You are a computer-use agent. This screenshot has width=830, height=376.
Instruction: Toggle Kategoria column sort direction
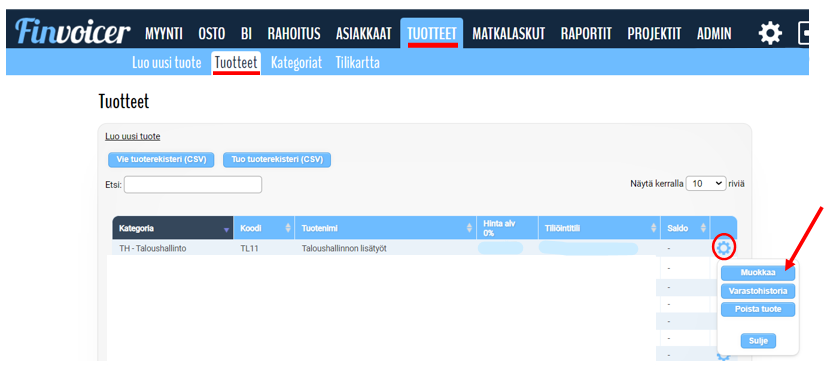point(227,229)
